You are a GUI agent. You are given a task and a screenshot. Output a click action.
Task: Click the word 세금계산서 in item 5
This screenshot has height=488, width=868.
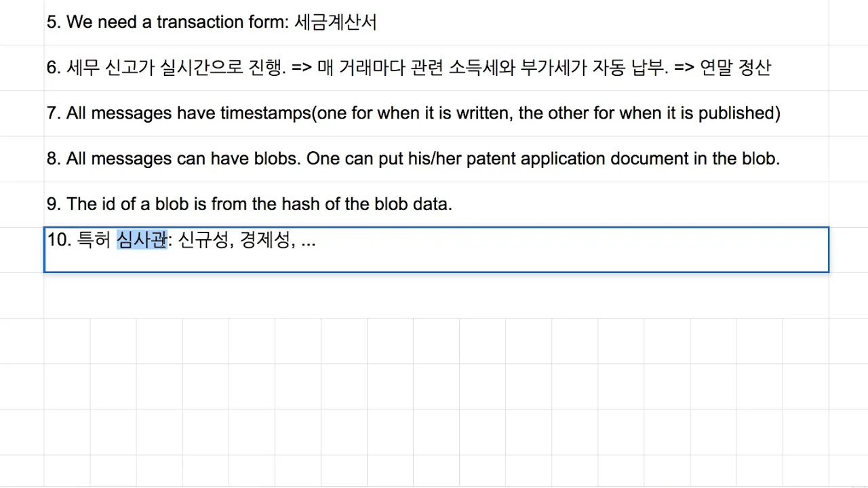[336, 22]
